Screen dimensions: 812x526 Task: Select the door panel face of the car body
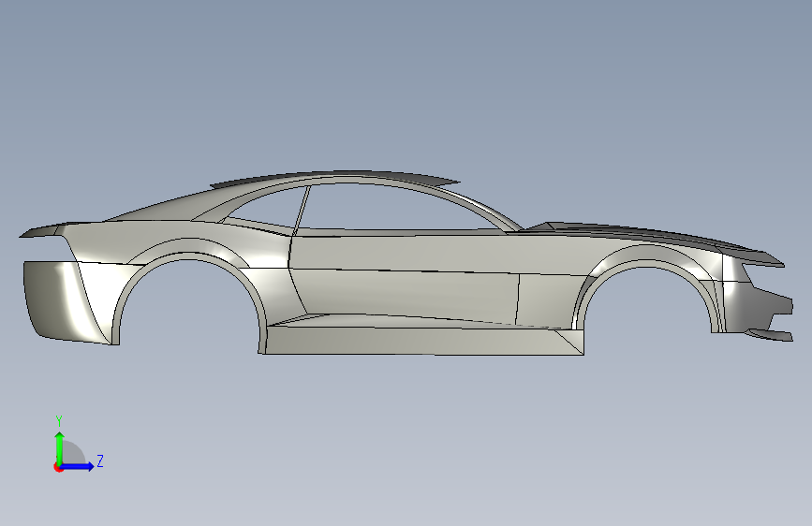[404, 296]
